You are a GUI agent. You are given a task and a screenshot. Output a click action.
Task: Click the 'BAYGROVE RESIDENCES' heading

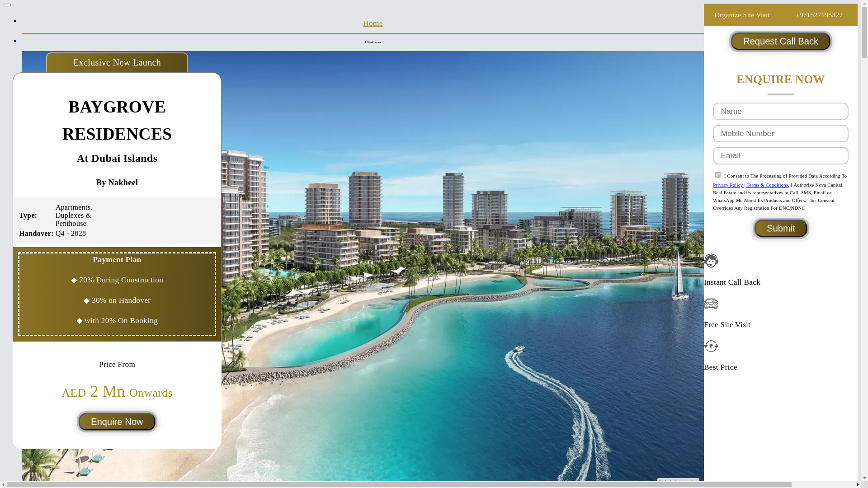pyautogui.click(x=117, y=120)
